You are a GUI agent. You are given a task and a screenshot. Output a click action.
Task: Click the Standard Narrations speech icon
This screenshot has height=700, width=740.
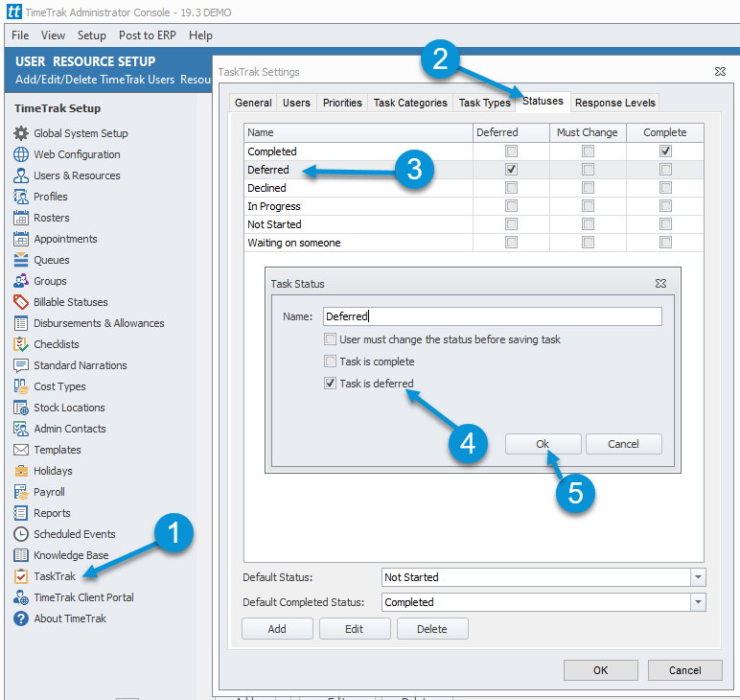pyautogui.click(x=21, y=365)
